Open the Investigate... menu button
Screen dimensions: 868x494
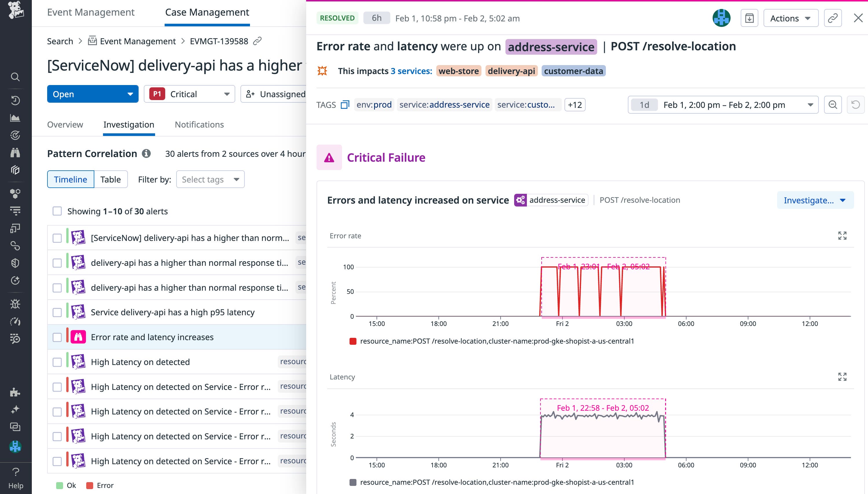pyautogui.click(x=815, y=200)
